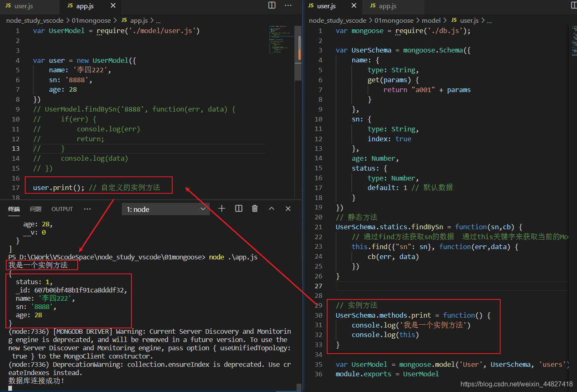Screen dimensions: 577x392
Task: Click the terminal panel scrollbar
Action: (298, 387)
